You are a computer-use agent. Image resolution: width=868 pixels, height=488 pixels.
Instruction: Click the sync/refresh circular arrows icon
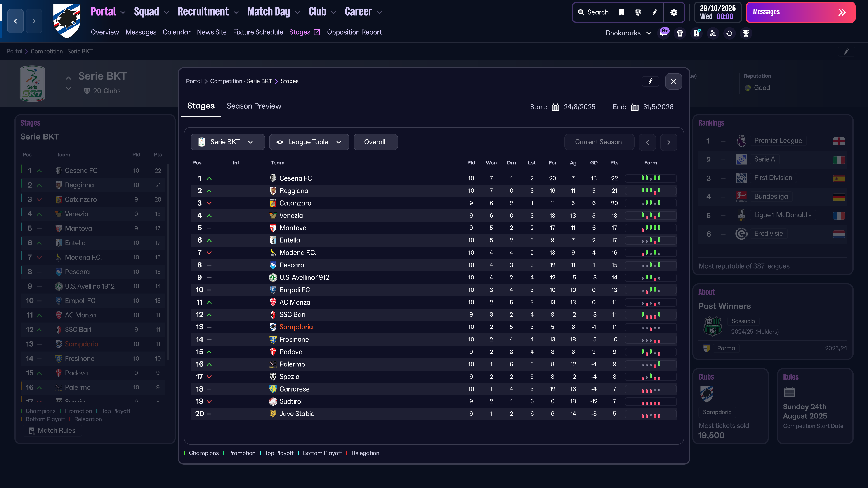(729, 33)
